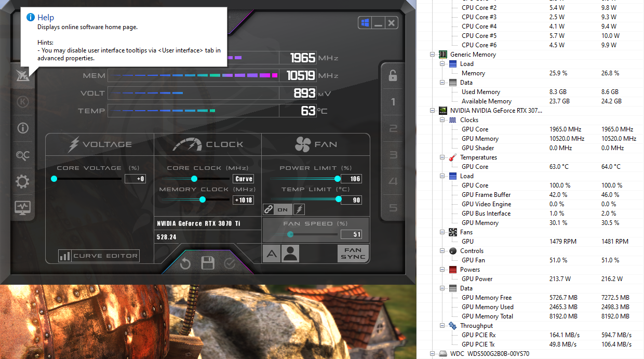Image resolution: width=644 pixels, height=359 pixels.
Task: Toggle the temp priority lightning icon
Action: [299, 210]
